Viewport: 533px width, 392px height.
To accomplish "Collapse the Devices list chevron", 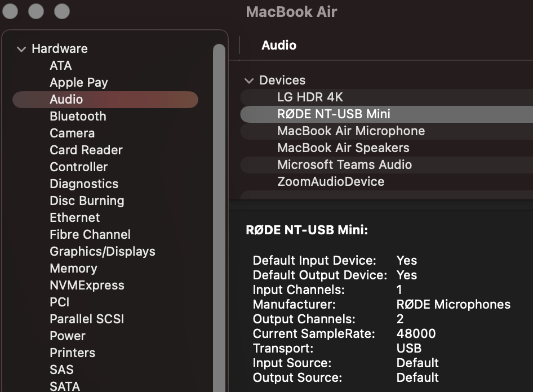I will click(249, 81).
